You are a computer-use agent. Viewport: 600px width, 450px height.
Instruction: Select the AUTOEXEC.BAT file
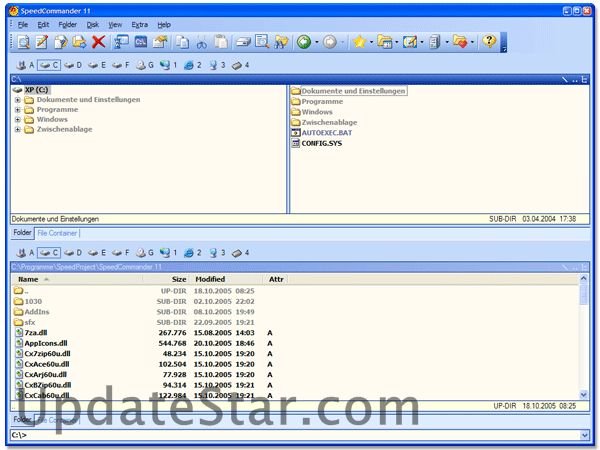click(322, 133)
